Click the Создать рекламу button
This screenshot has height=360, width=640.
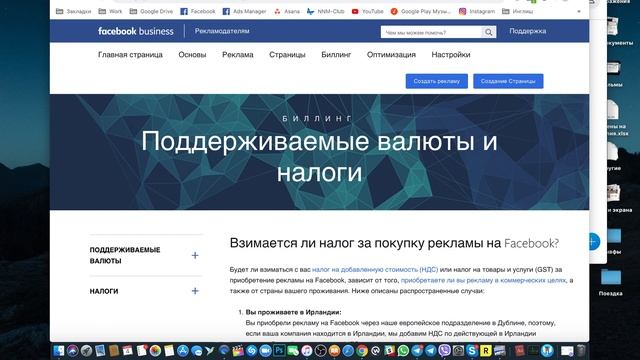437,81
